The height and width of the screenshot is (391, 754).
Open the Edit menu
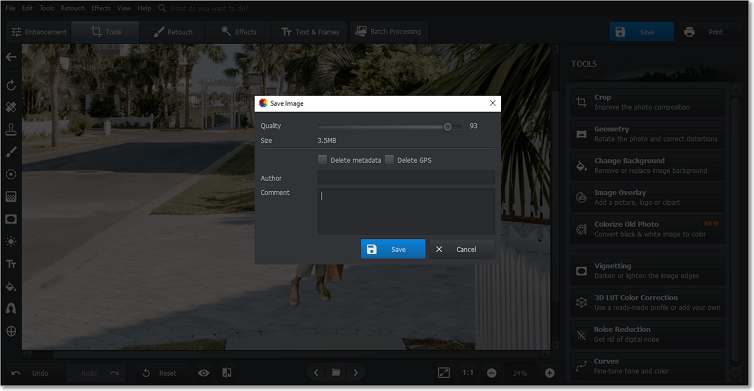[27, 8]
